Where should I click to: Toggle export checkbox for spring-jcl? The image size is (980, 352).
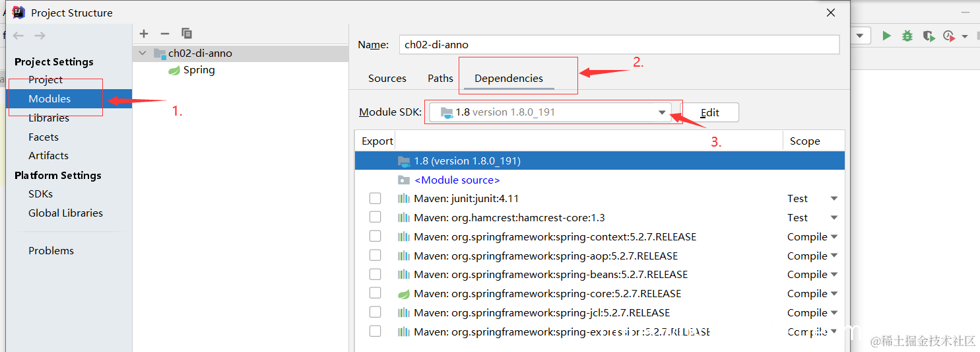tap(375, 312)
